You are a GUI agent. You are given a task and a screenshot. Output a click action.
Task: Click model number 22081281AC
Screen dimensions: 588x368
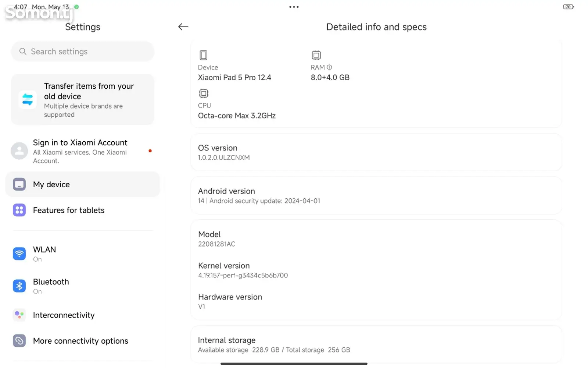pyautogui.click(x=216, y=244)
